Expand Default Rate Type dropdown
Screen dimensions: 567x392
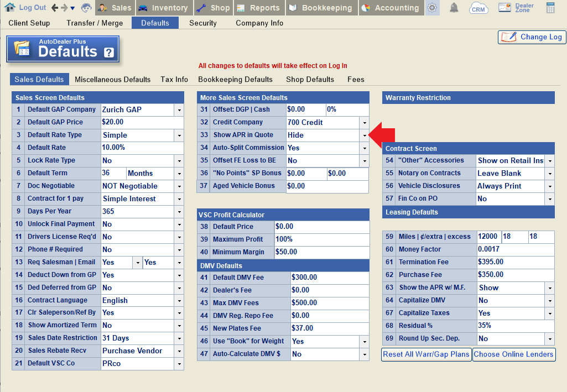tap(179, 135)
